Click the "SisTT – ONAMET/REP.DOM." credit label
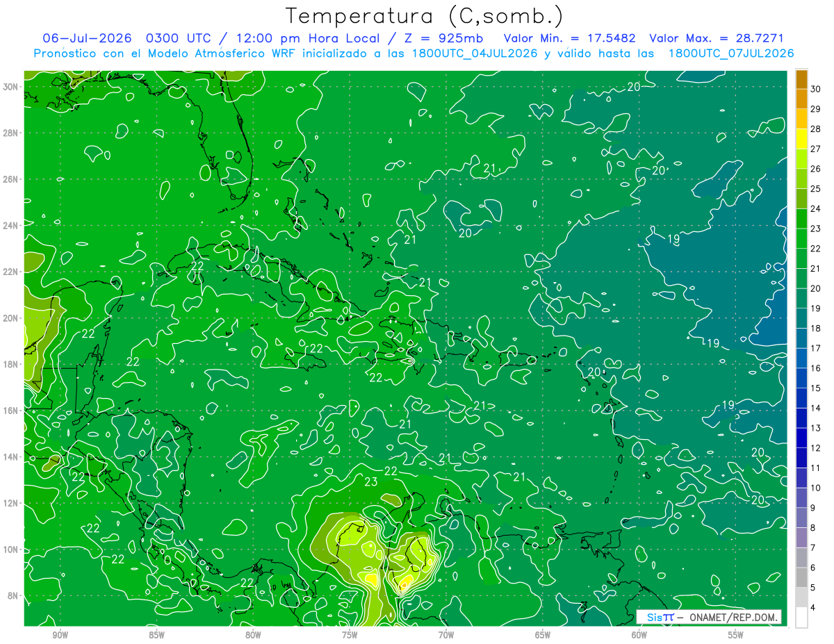Screen dimensions: 834x644 [709, 617]
